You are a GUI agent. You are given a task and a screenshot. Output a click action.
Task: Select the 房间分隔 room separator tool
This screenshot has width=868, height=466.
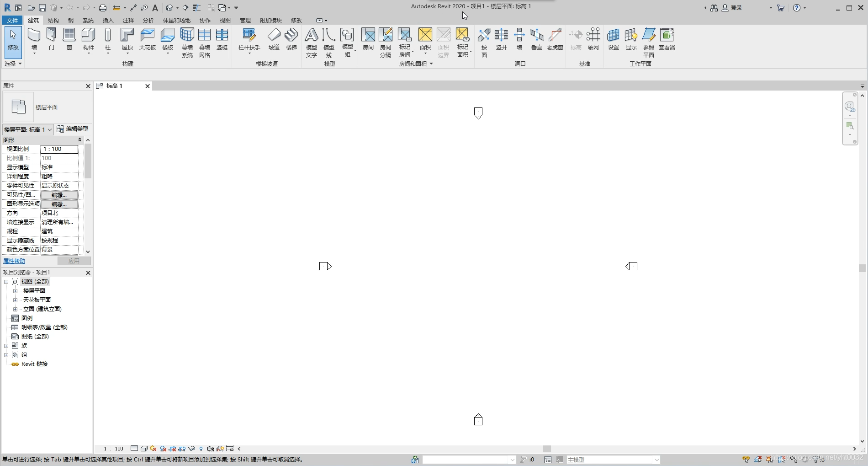tap(386, 43)
